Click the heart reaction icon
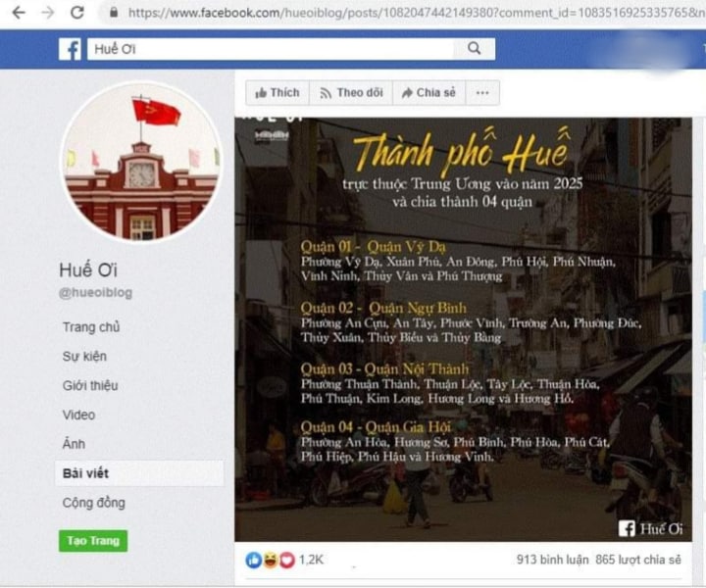 click(286, 560)
